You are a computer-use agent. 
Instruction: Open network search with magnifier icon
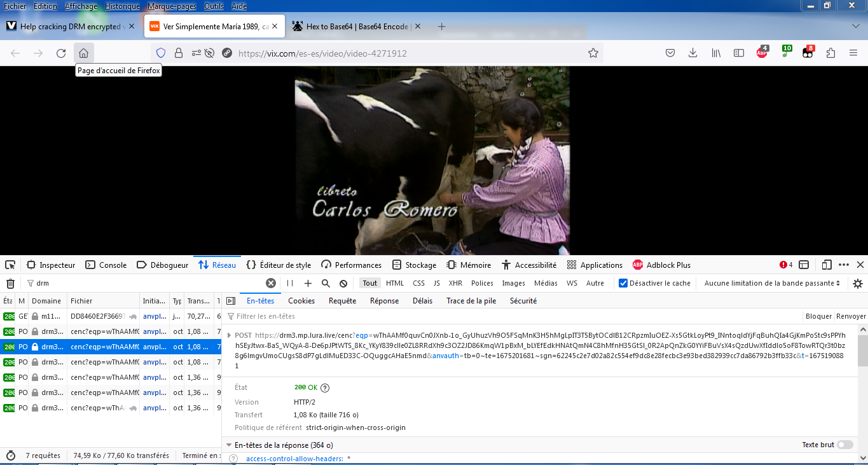click(x=326, y=283)
